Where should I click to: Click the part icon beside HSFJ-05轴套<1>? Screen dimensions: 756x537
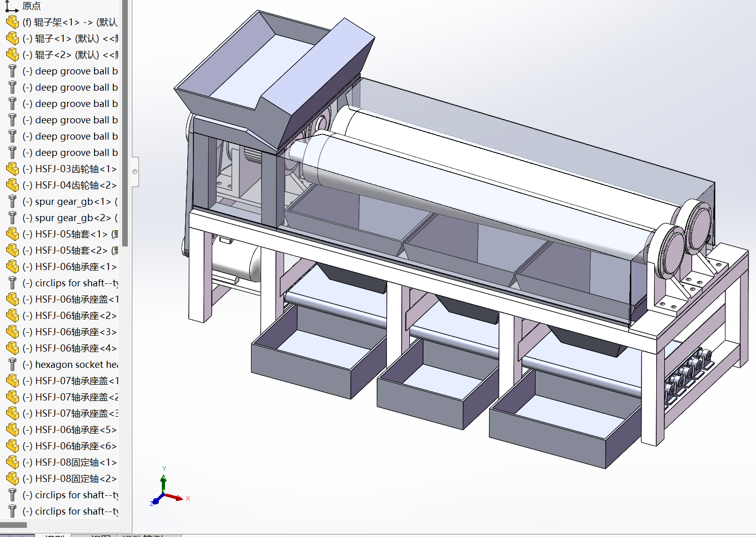(12, 234)
